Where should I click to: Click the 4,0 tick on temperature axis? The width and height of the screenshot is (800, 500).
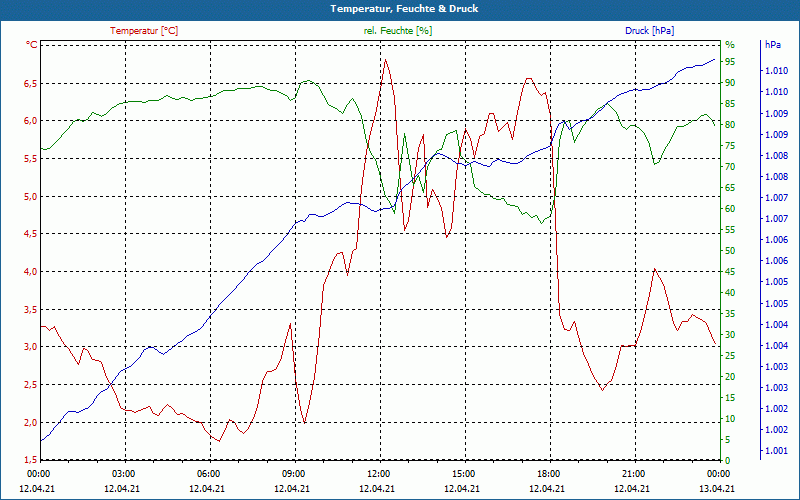point(31,272)
